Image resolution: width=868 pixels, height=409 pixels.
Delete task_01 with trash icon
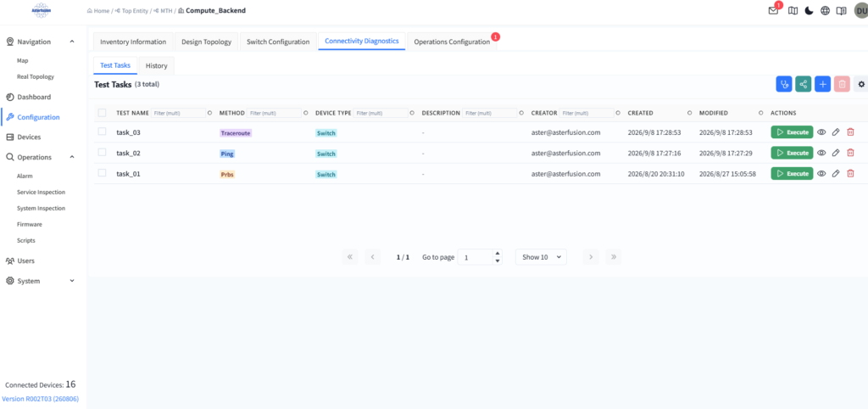point(851,173)
